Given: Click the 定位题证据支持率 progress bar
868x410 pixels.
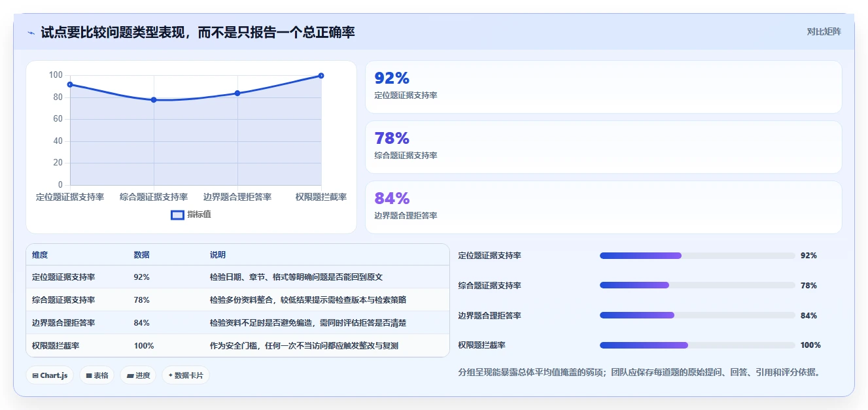Looking at the screenshot, I should pos(697,256).
